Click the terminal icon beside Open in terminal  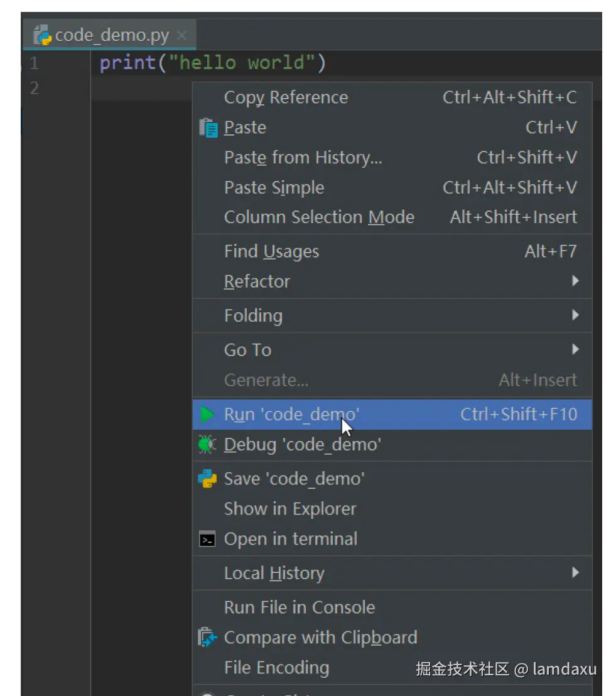[x=207, y=539]
